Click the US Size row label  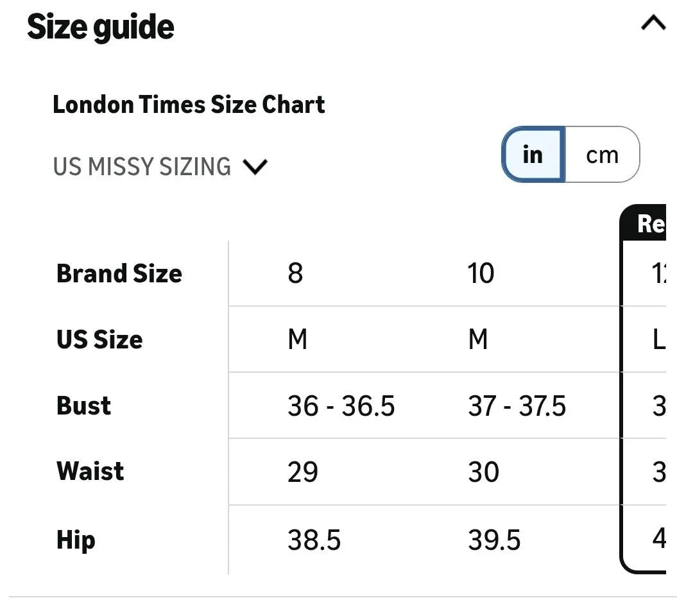click(99, 339)
